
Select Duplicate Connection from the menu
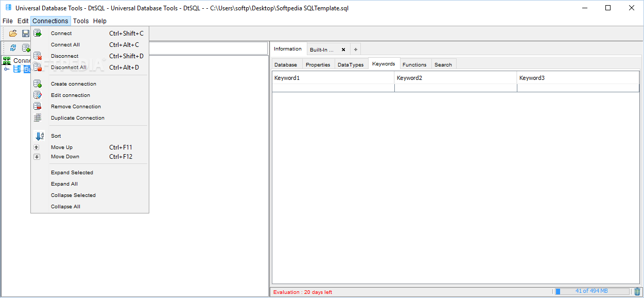(90, 118)
